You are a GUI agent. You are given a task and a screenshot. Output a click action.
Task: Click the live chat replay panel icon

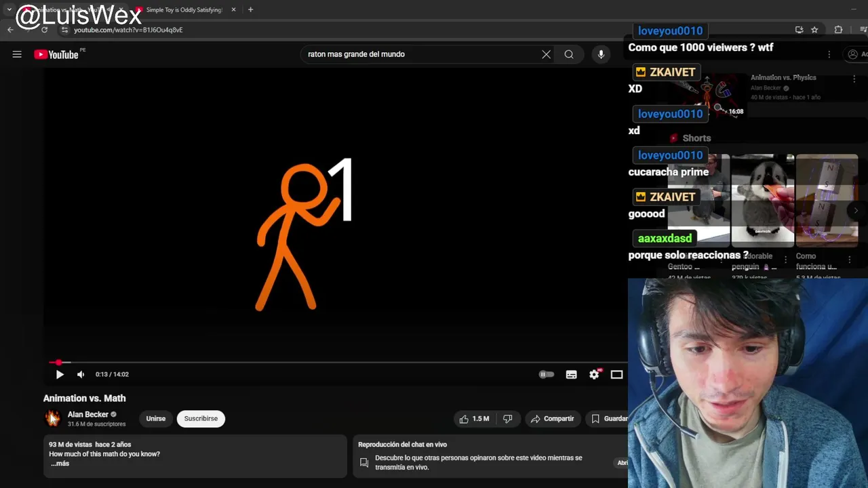pos(364,463)
